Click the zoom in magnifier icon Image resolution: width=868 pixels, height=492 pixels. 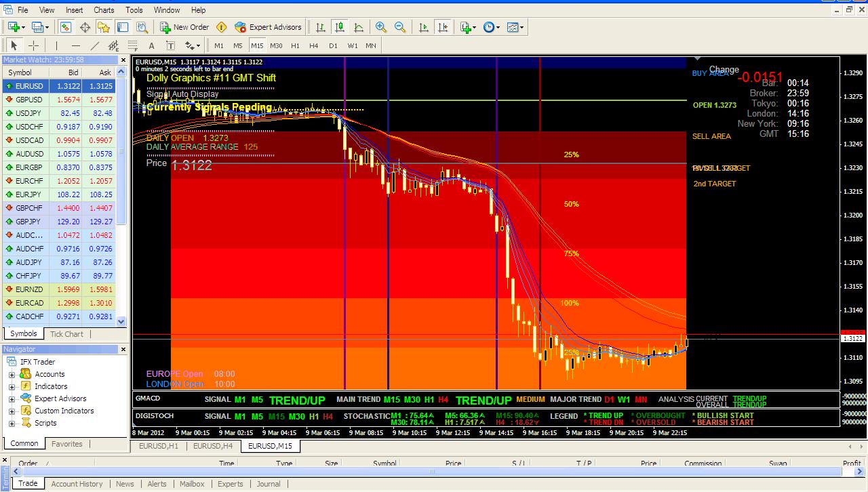(381, 27)
